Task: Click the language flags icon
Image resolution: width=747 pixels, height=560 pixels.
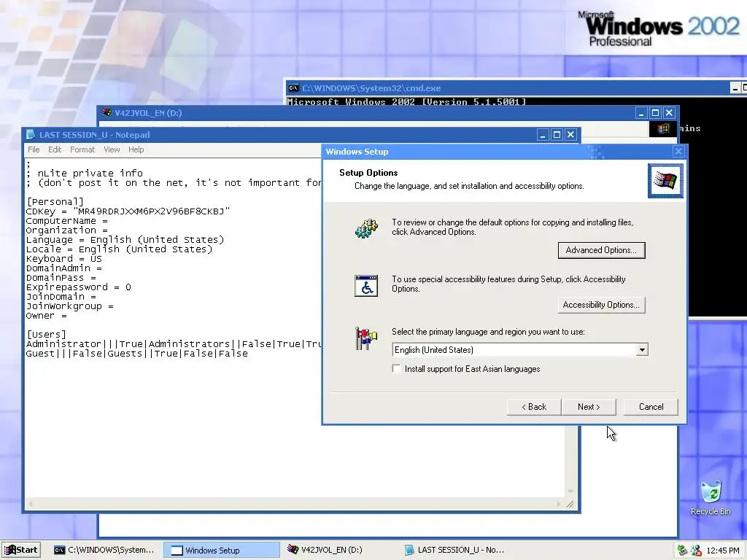Action: [366, 338]
